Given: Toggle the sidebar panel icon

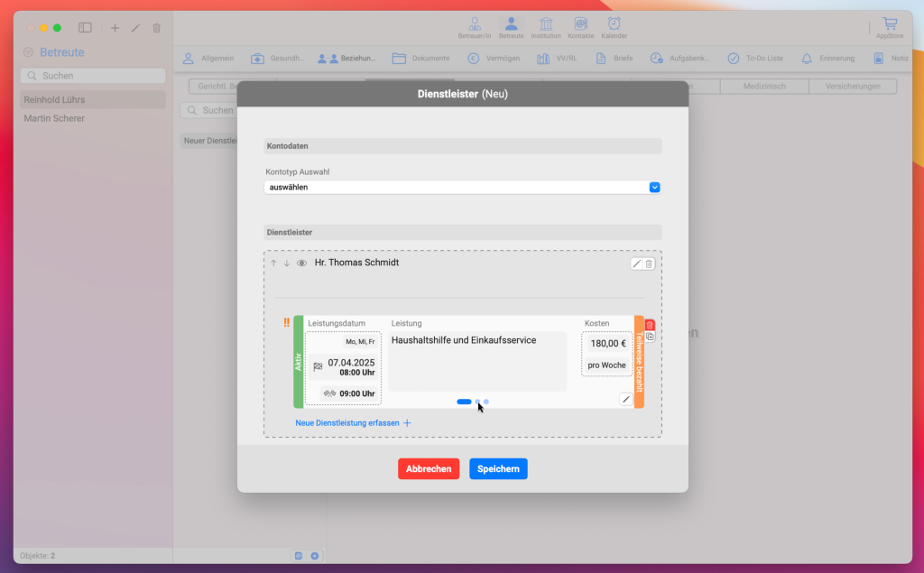Looking at the screenshot, I should (x=85, y=28).
